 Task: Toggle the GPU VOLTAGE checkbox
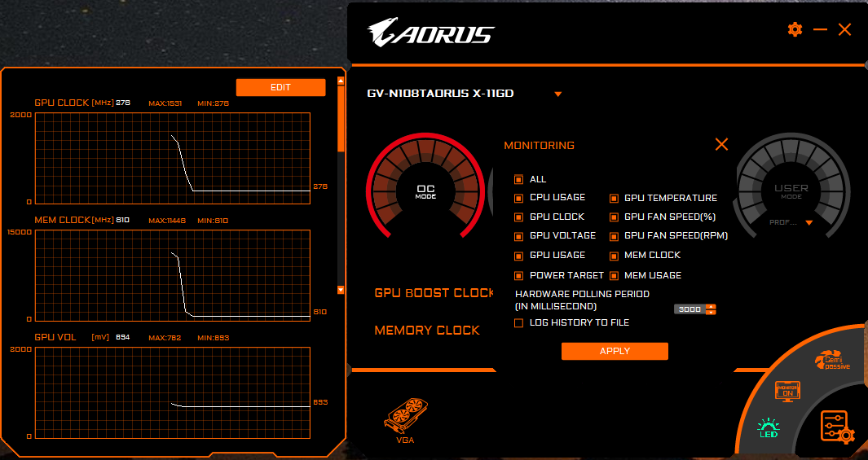[x=518, y=237]
